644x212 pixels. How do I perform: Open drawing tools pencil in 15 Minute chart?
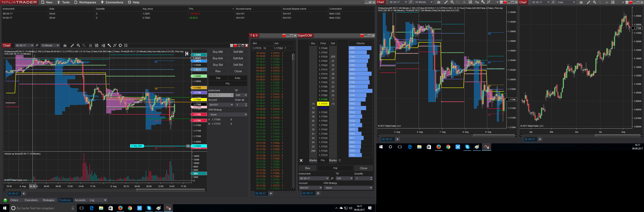tap(72, 46)
